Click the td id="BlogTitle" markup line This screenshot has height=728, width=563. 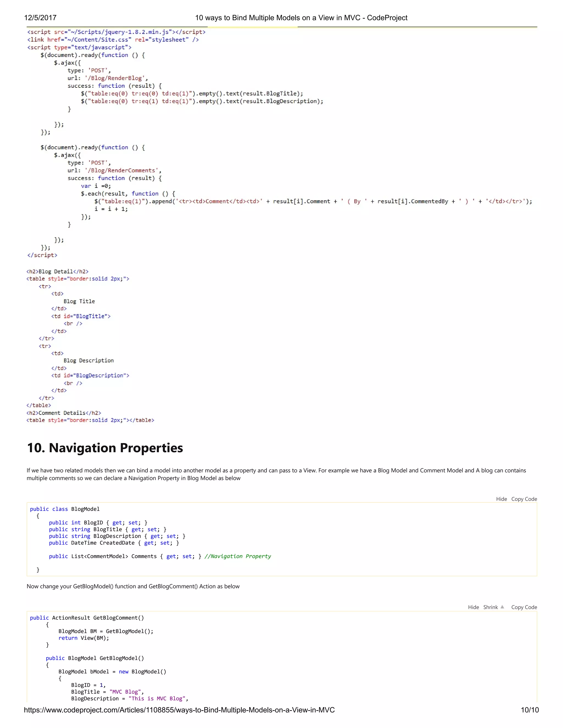[x=81, y=316]
